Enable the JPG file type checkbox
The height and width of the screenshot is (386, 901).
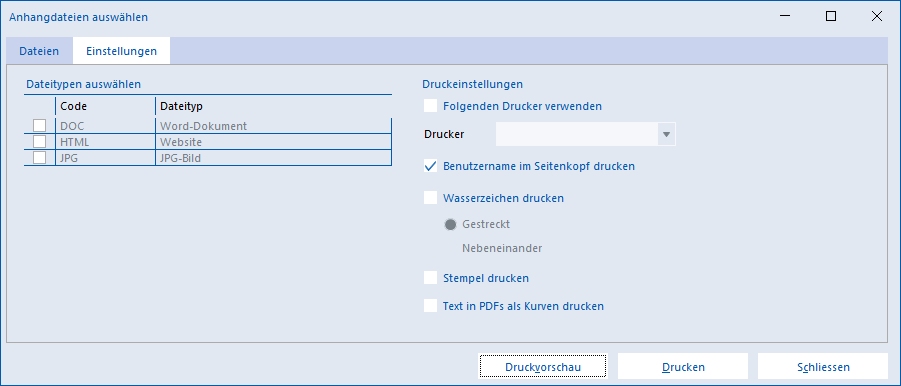tap(40, 157)
